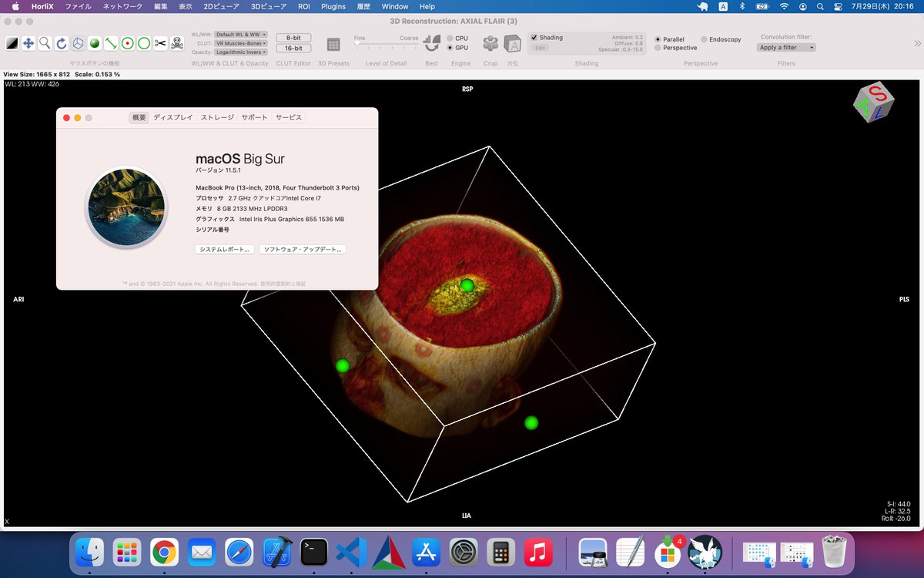Select the green empty circle ROI tool

coord(144,43)
